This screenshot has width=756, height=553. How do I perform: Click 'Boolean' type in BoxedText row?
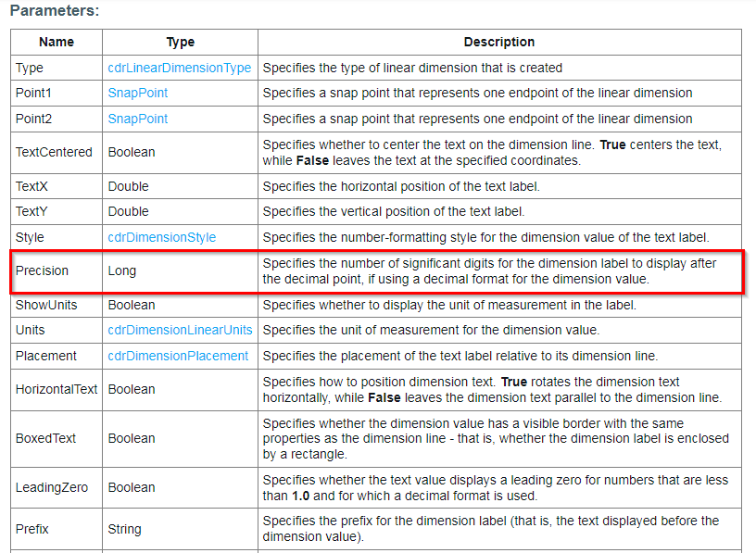point(132,438)
